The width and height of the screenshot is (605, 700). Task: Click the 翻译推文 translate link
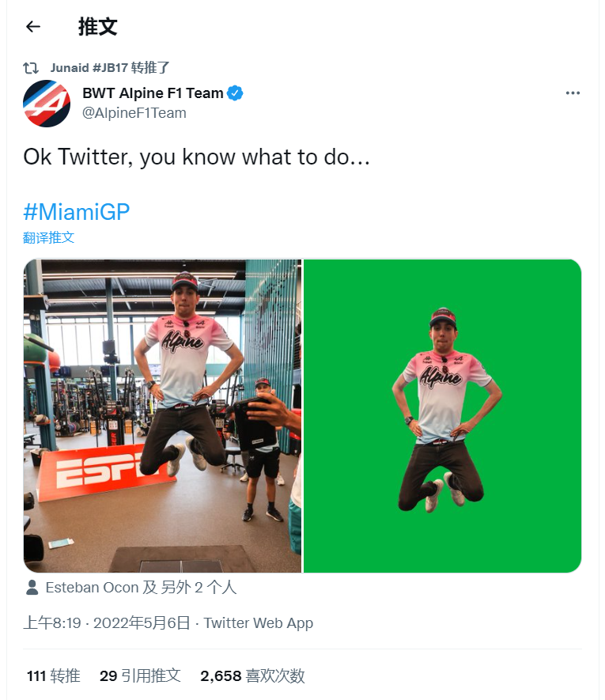click(x=48, y=237)
